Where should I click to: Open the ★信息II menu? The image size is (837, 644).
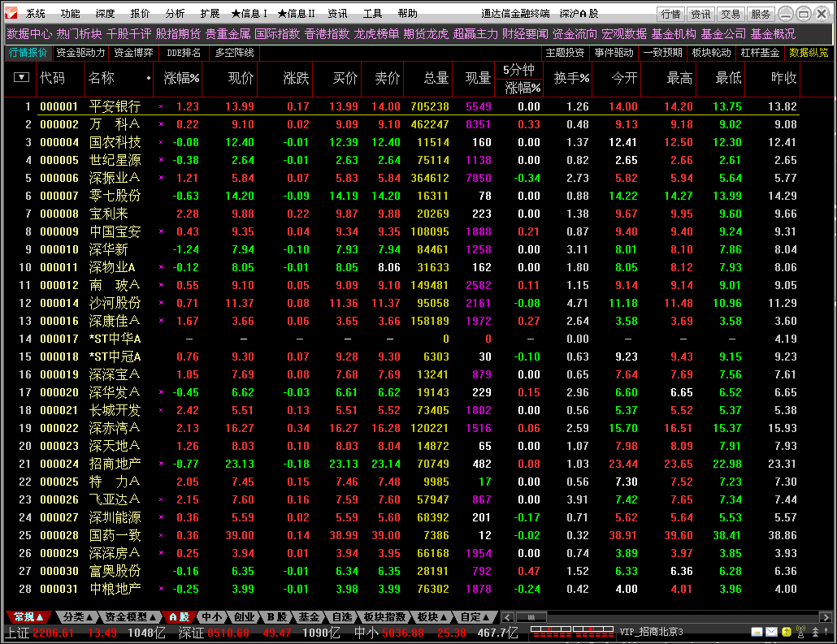[x=297, y=14]
